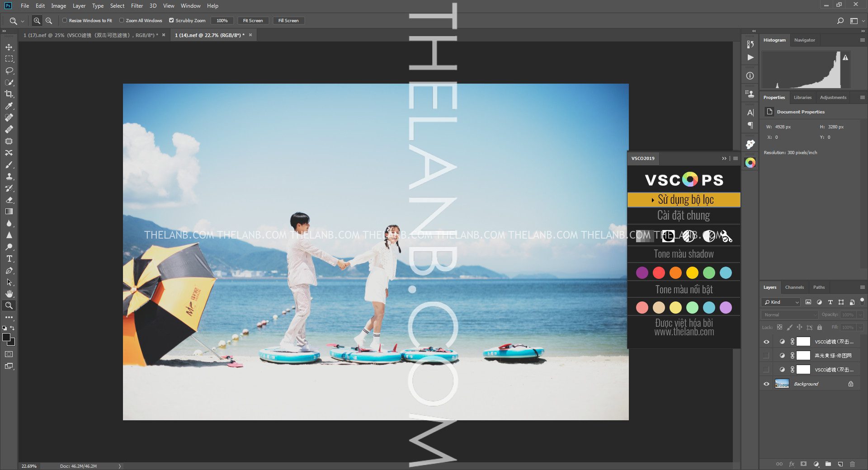This screenshot has width=868, height=470.
Task: Choose the Eyedropper tool
Action: click(9, 106)
